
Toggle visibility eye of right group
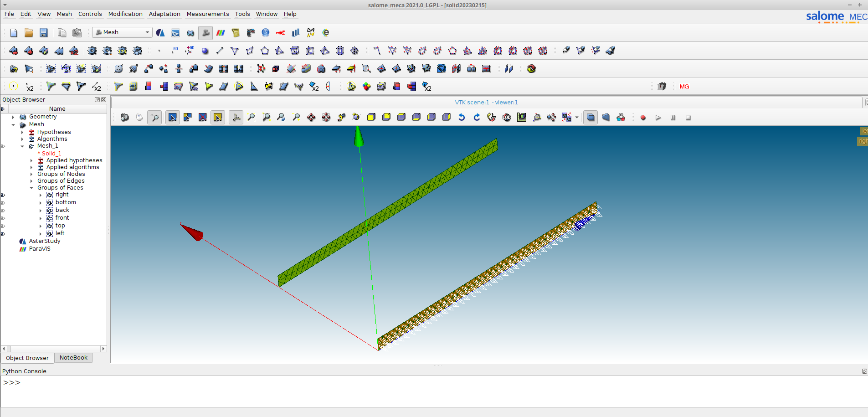pyautogui.click(x=3, y=195)
